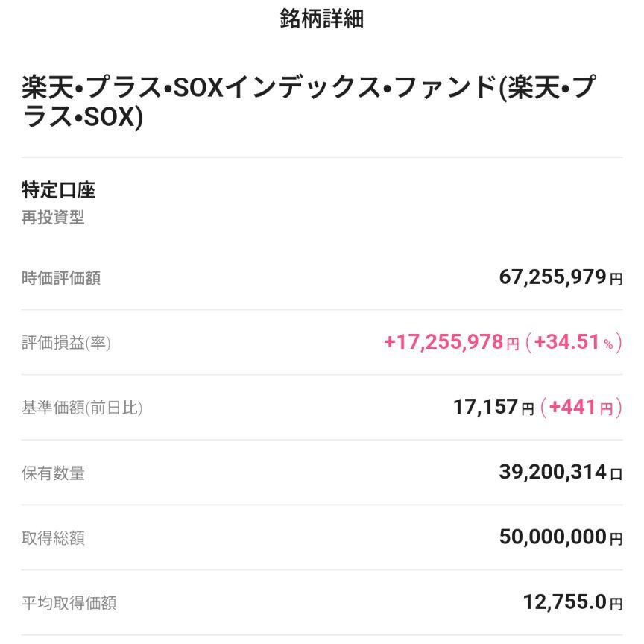Select the 時価評価額 row label

(x=61, y=279)
